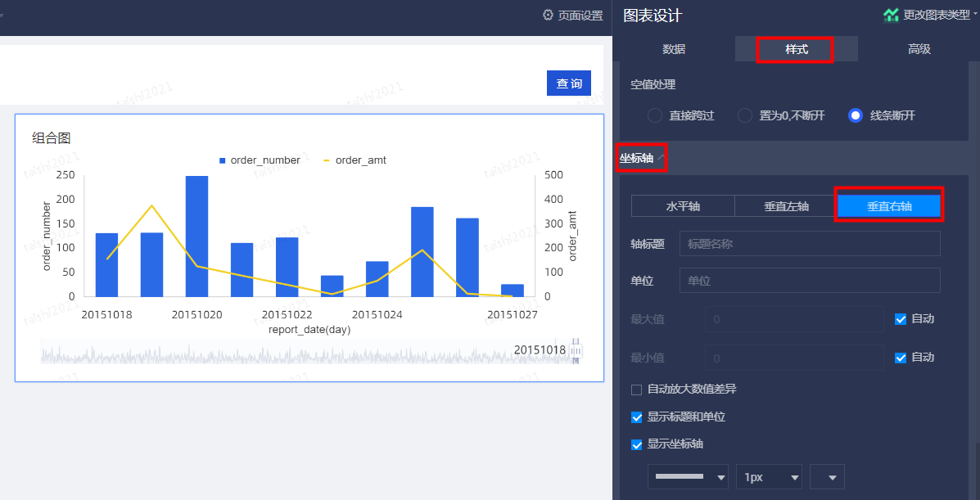Collapse the 坐标轴 section arrow
This screenshot has height=500, width=980.
(x=662, y=158)
